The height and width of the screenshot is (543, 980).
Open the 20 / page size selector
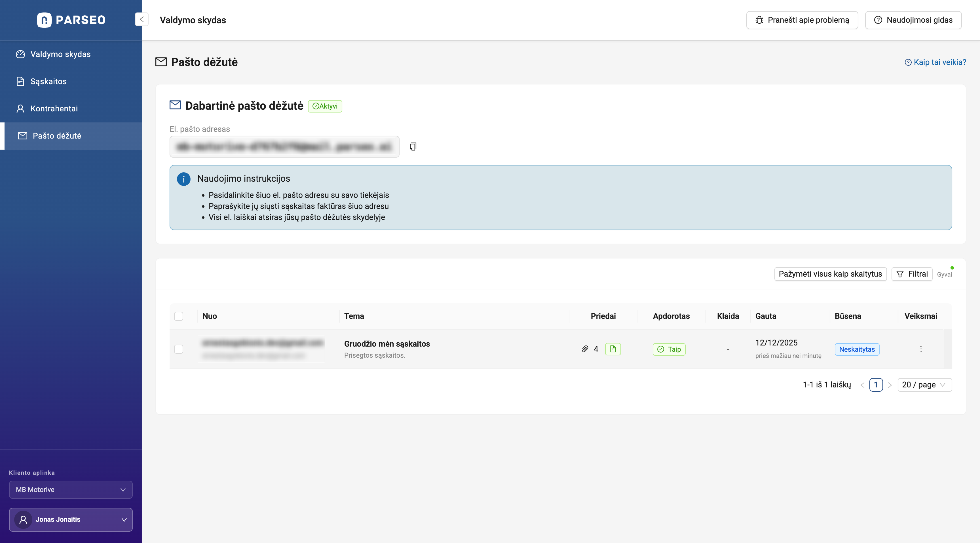click(924, 385)
